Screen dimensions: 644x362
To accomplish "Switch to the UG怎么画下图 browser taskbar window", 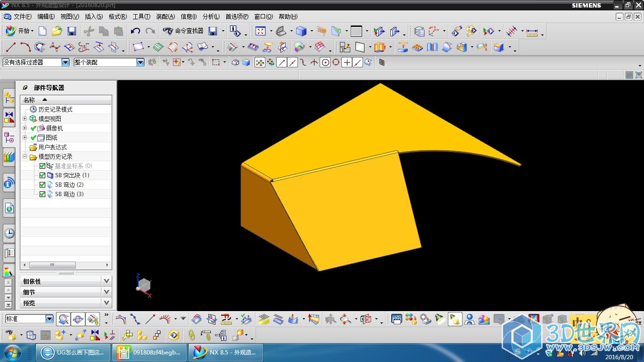I will point(73,352).
